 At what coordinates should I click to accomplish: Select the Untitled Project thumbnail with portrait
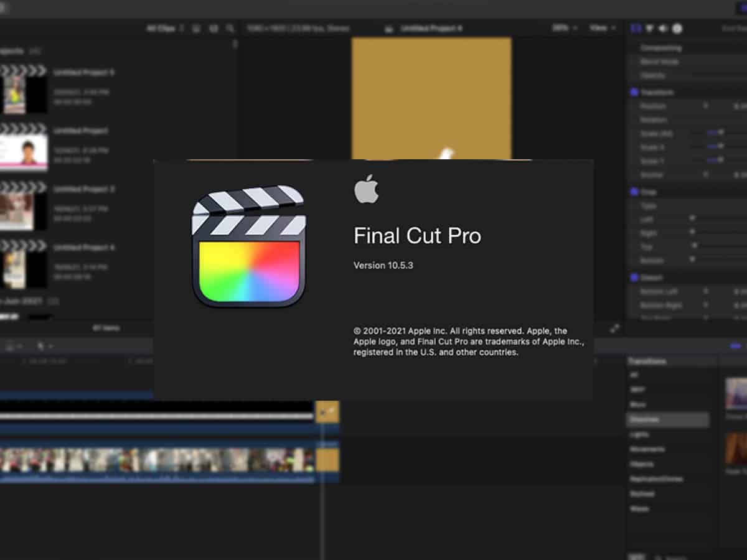point(23,148)
